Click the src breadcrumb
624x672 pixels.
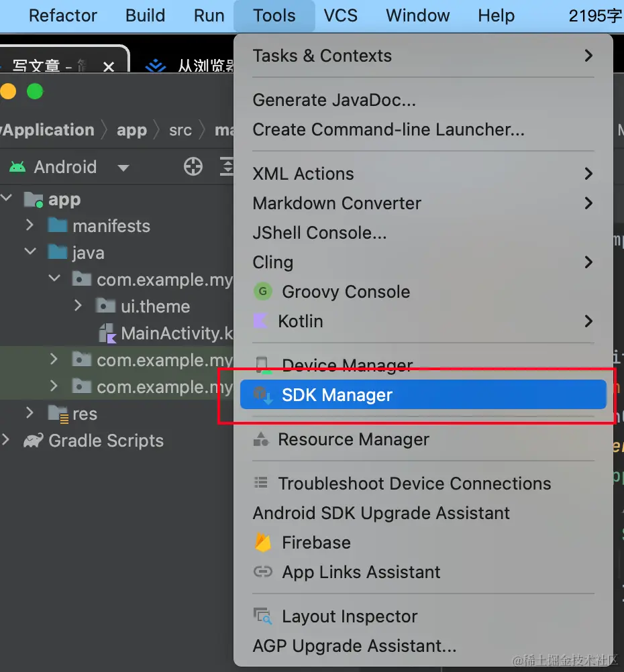pos(180,130)
